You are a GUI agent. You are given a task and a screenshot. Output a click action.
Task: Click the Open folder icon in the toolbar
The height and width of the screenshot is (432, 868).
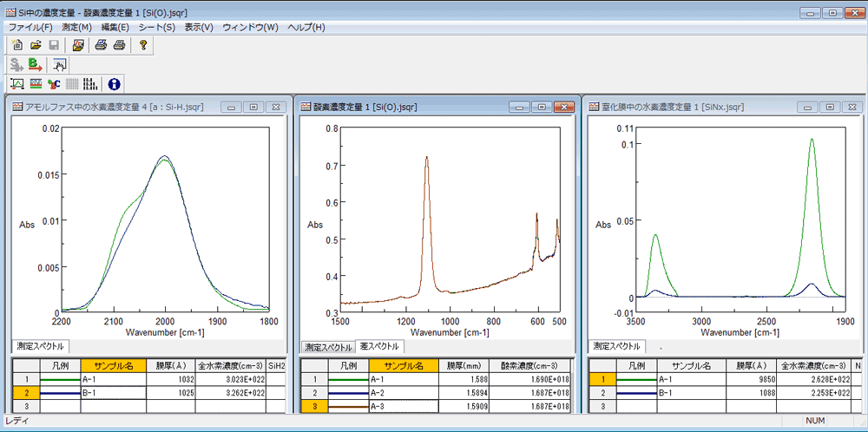coord(36,45)
